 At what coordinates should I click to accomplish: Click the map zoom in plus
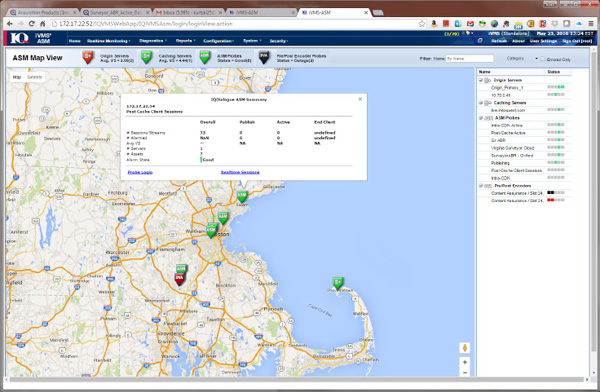coord(465,362)
